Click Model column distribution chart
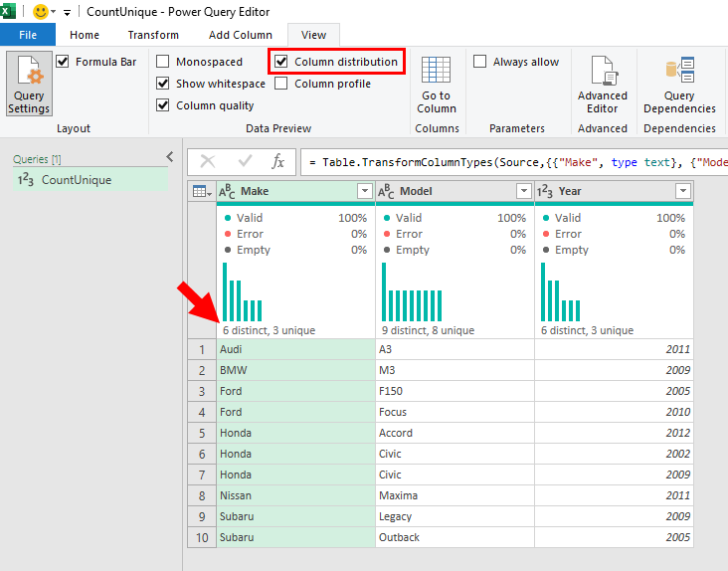Image resolution: width=728 pixels, height=571 pixels. [x=412, y=292]
